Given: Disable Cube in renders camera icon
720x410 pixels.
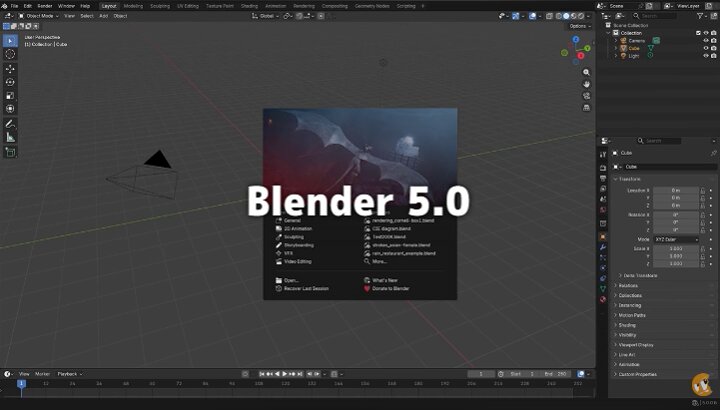Looking at the screenshot, I should (x=713, y=48).
